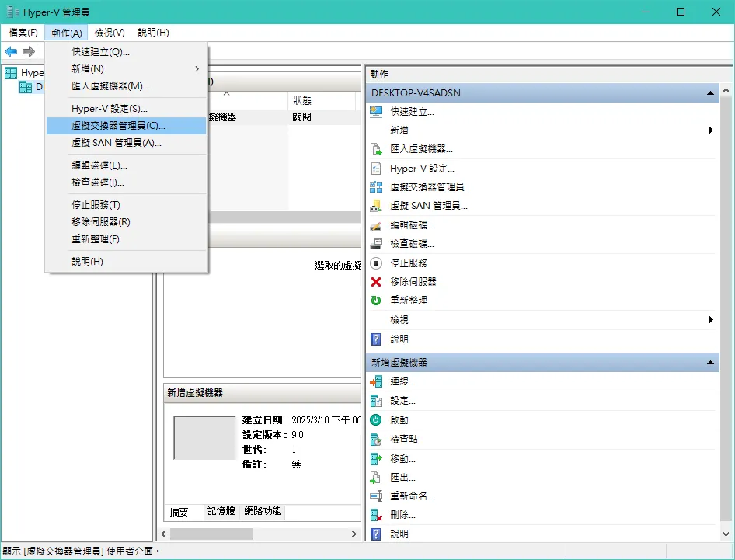Click 連線 connect icon
Screen dimensions: 735x560
click(x=376, y=382)
